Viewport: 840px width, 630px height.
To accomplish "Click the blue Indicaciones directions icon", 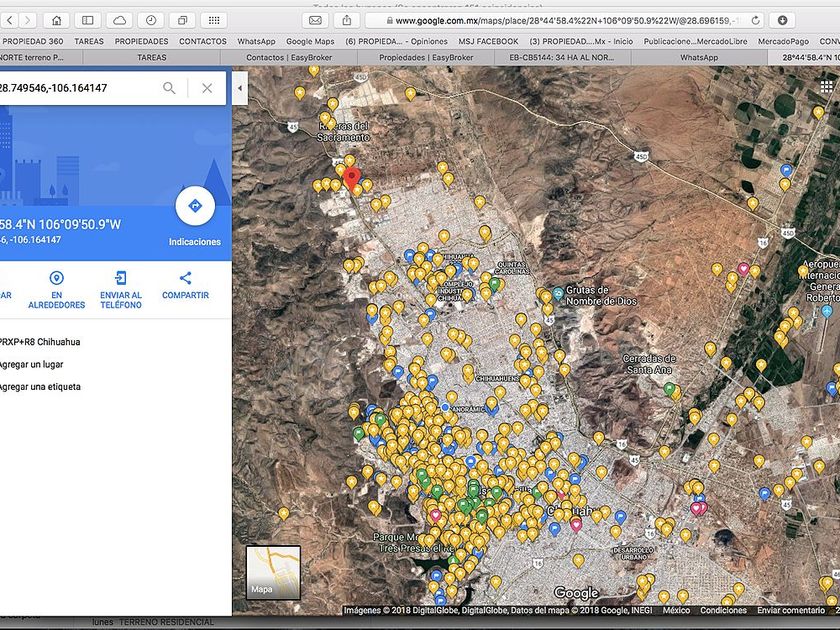I will coord(195,206).
